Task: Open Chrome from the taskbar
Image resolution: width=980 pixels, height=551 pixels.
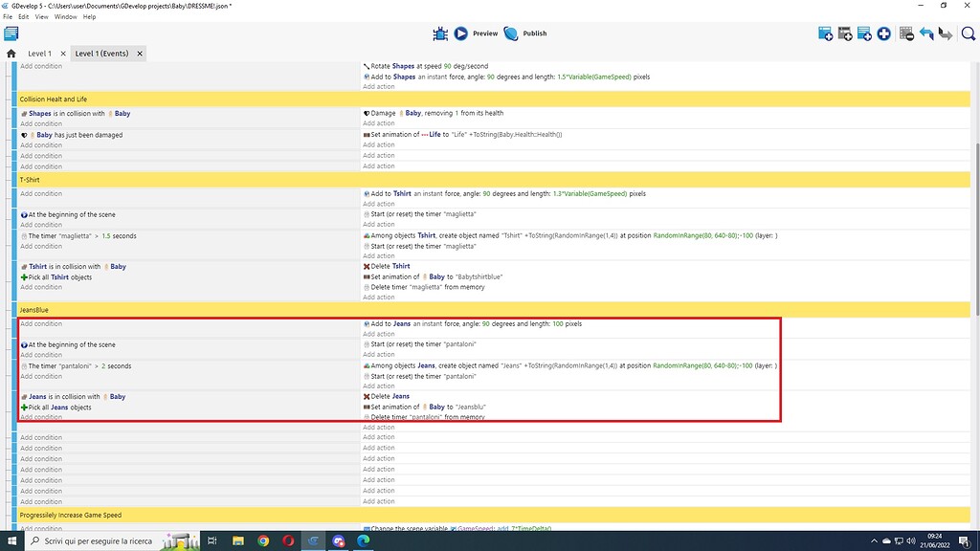Action: click(264, 540)
